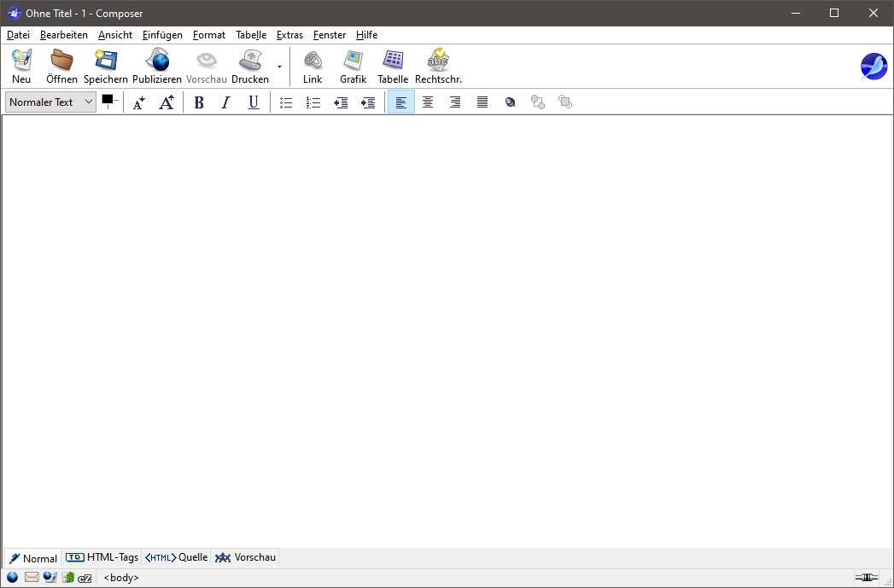The image size is (894, 588).
Task: Open the Einfügen menu
Action: (x=162, y=35)
